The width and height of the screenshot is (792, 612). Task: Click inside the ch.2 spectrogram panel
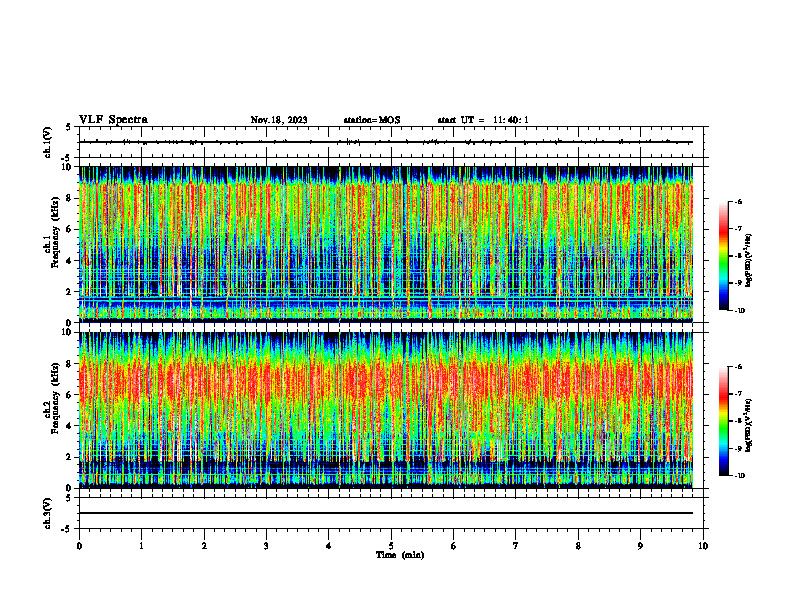(386, 410)
